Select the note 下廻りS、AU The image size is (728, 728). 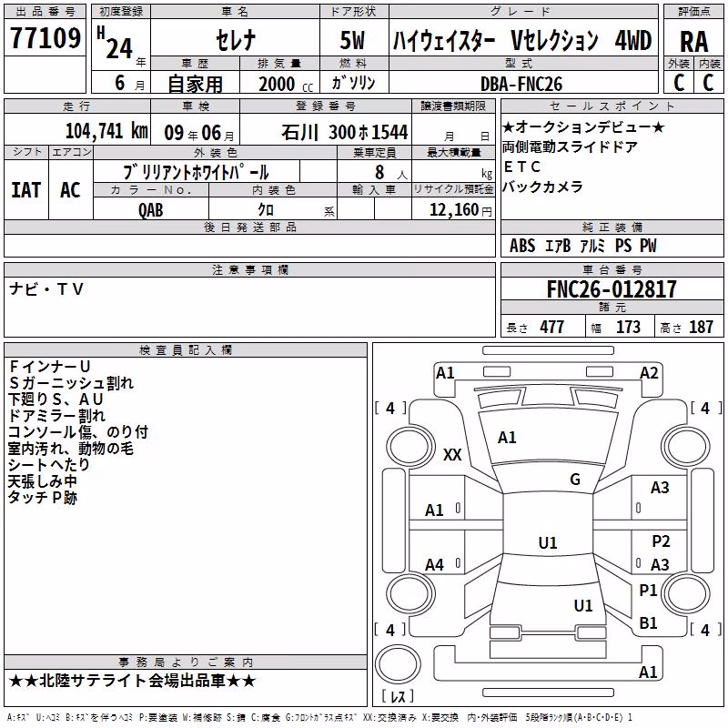pos(56,399)
